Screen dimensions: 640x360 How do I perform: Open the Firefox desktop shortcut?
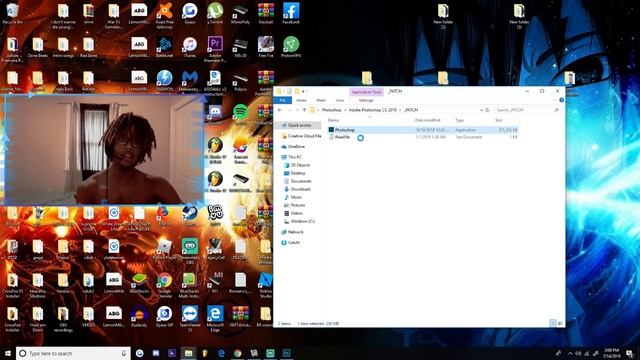point(164,216)
